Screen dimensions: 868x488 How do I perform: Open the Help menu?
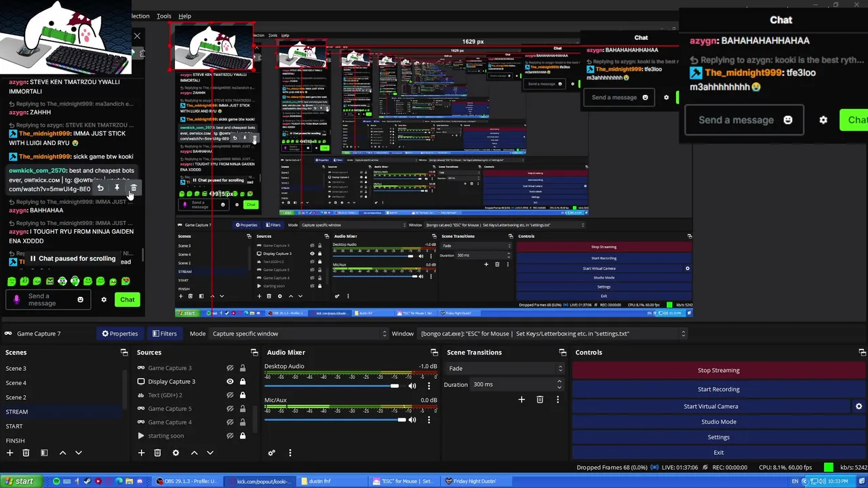pyautogui.click(x=184, y=16)
